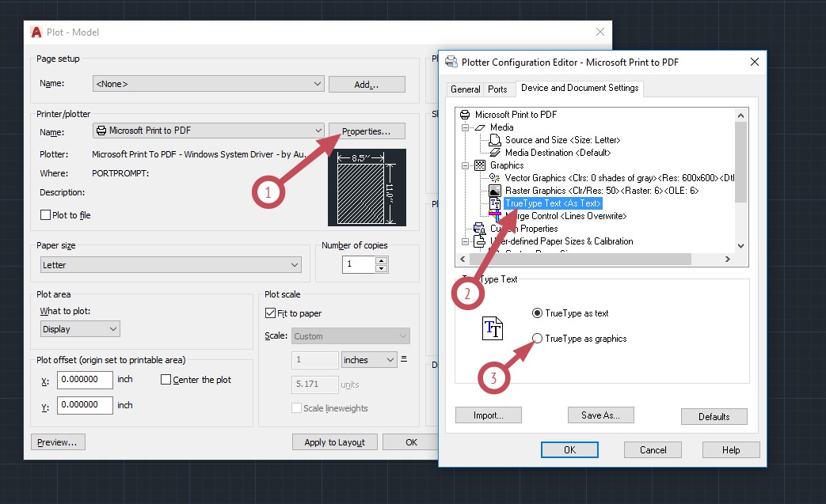Select Vector Graphics tree row
This screenshot has height=504, width=826.
point(619,178)
